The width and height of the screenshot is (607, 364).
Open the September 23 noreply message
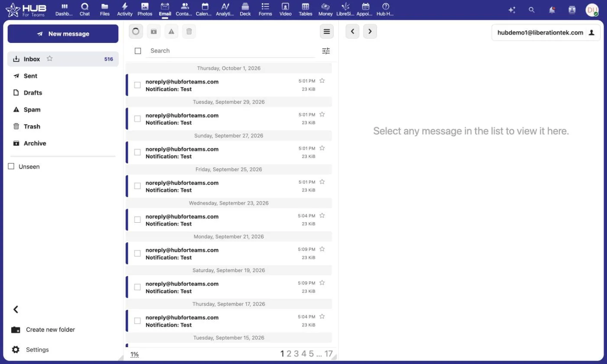[x=229, y=220]
